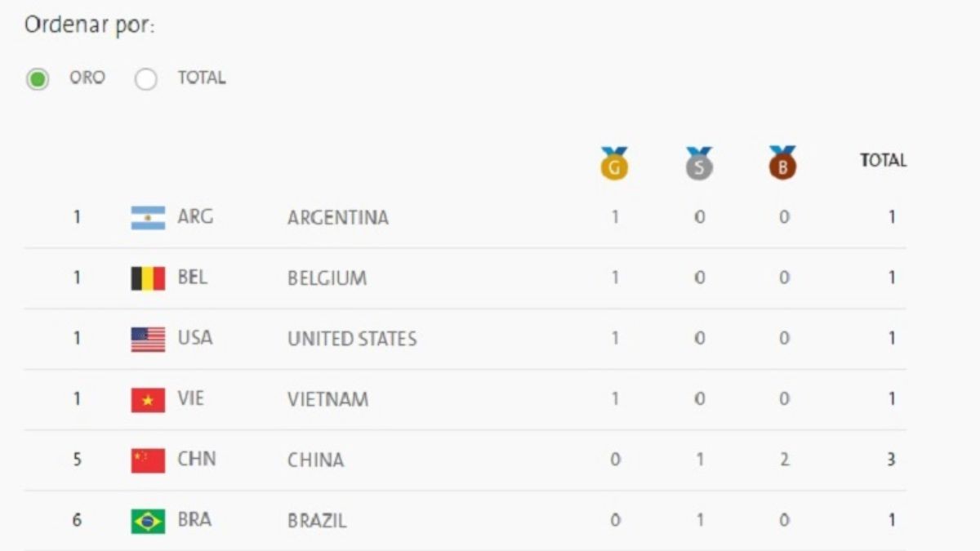
Task: Click China's total medal count of 3
Action: coord(892,460)
